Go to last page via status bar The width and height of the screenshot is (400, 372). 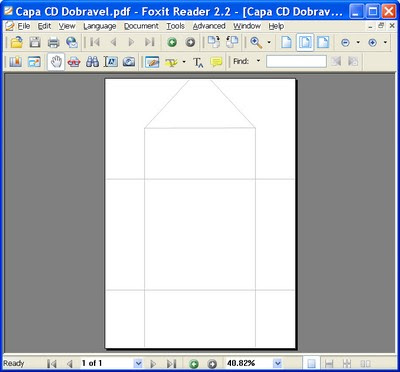pyautogui.click(x=171, y=363)
